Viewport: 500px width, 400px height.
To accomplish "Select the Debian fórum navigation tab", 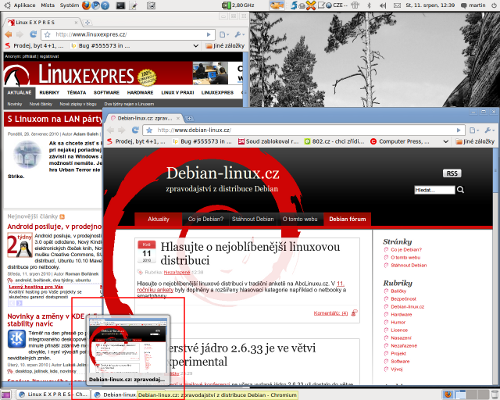I will tap(347, 219).
